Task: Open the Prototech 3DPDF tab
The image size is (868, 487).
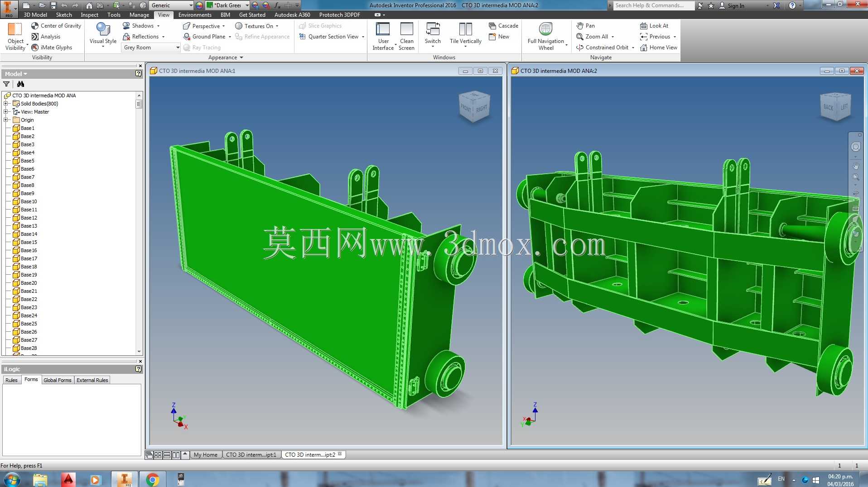Action: [x=339, y=15]
